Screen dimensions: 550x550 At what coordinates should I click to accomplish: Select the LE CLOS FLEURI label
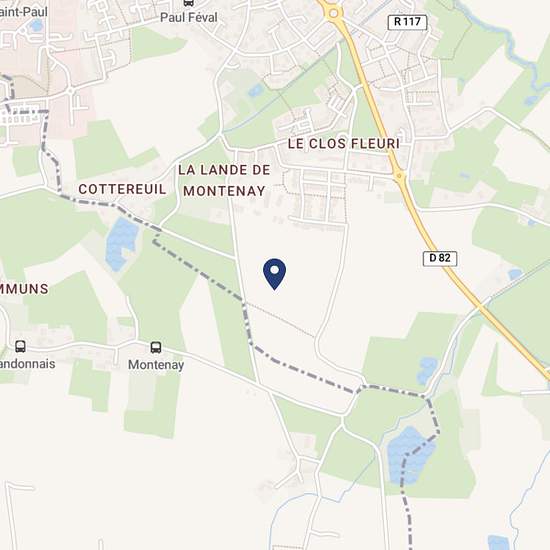[x=344, y=143]
